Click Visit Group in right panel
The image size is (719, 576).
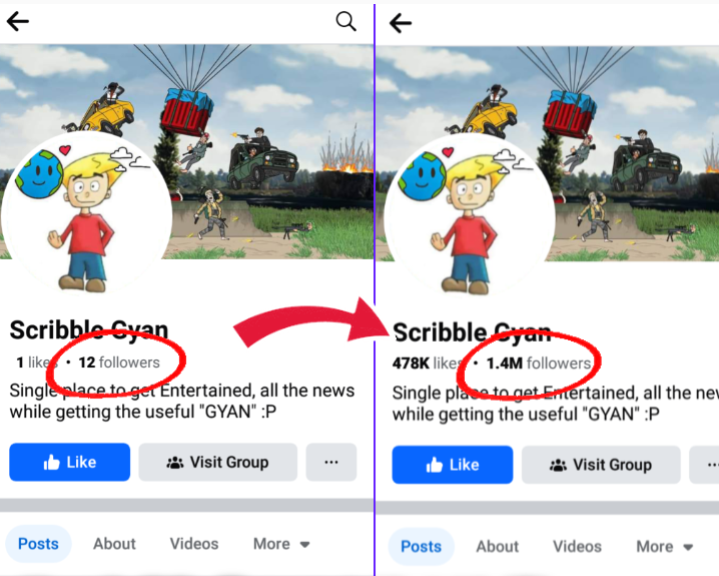[601, 465]
